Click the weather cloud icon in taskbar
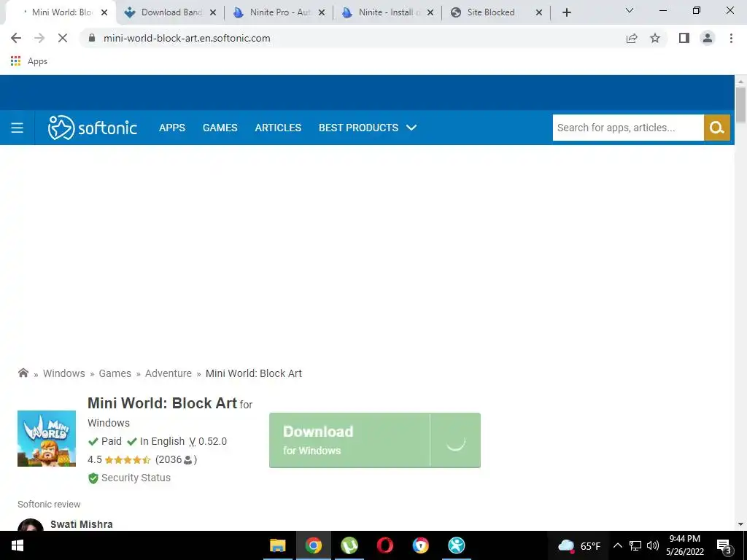 click(566, 545)
